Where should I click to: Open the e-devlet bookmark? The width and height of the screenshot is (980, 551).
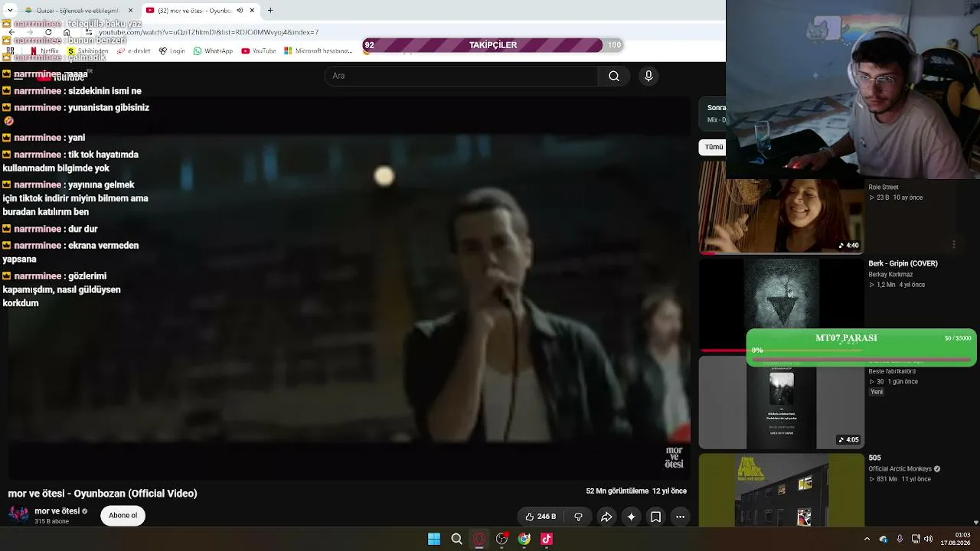coord(133,51)
